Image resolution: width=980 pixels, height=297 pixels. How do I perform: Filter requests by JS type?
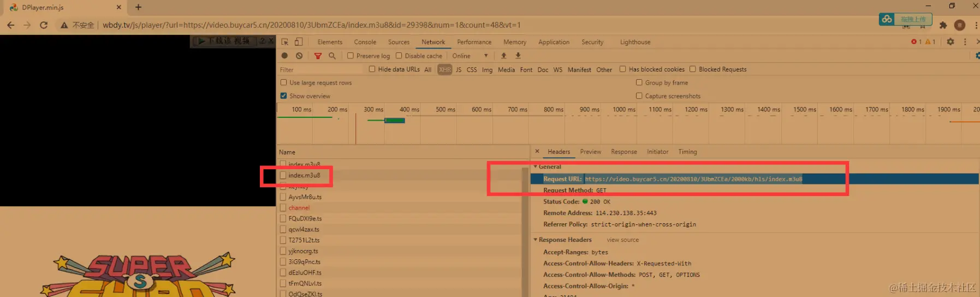pos(459,70)
